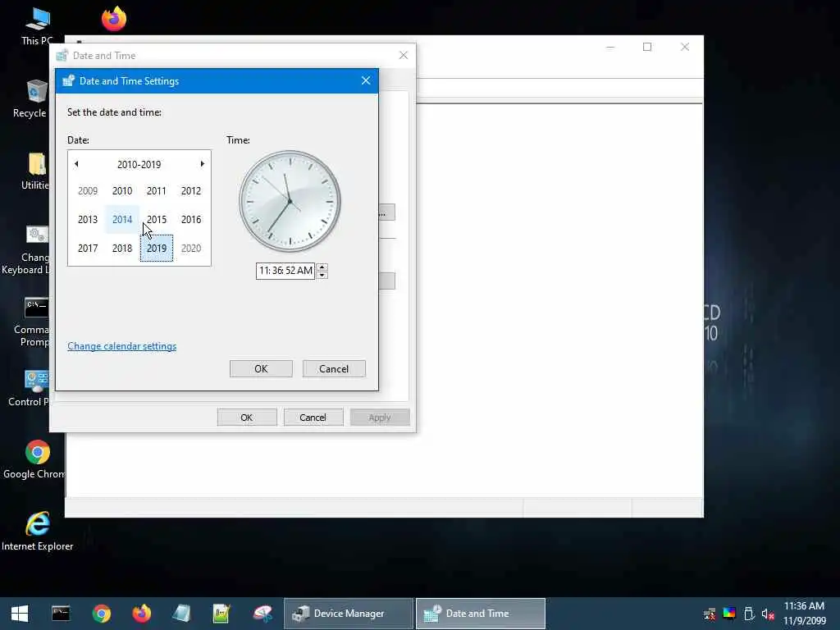
Task: Click the analog clock face
Action: pos(290,202)
